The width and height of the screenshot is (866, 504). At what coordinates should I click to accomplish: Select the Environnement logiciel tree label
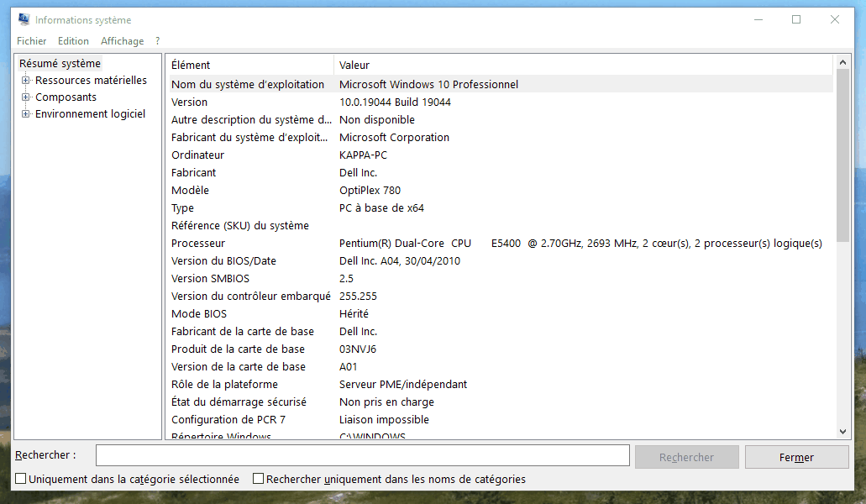90,114
